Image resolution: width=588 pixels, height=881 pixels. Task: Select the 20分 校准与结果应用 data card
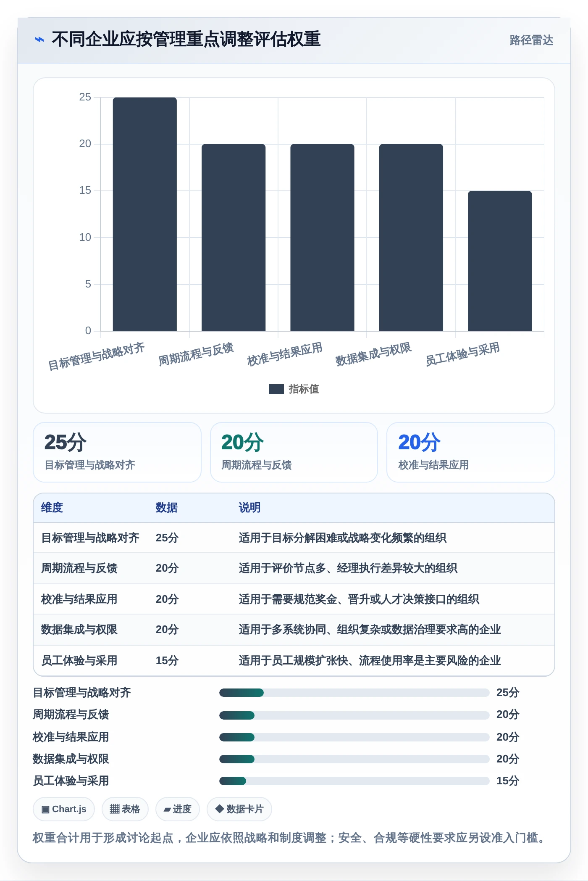(471, 452)
